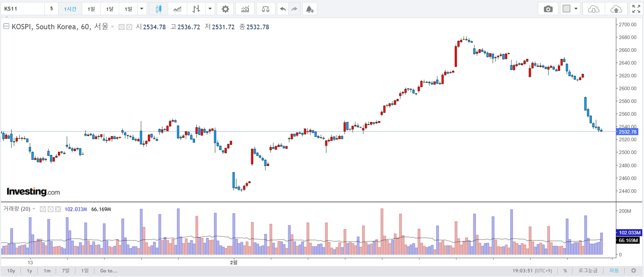Open 거래량 volume indicator settings icon

pyautogui.click(x=50, y=209)
